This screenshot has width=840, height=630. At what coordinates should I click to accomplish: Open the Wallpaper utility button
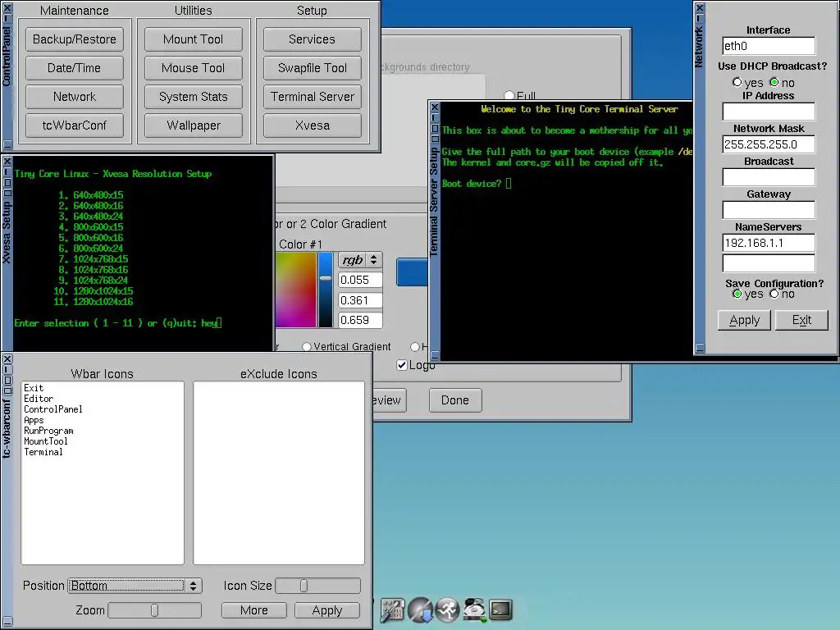click(x=194, y=126)
